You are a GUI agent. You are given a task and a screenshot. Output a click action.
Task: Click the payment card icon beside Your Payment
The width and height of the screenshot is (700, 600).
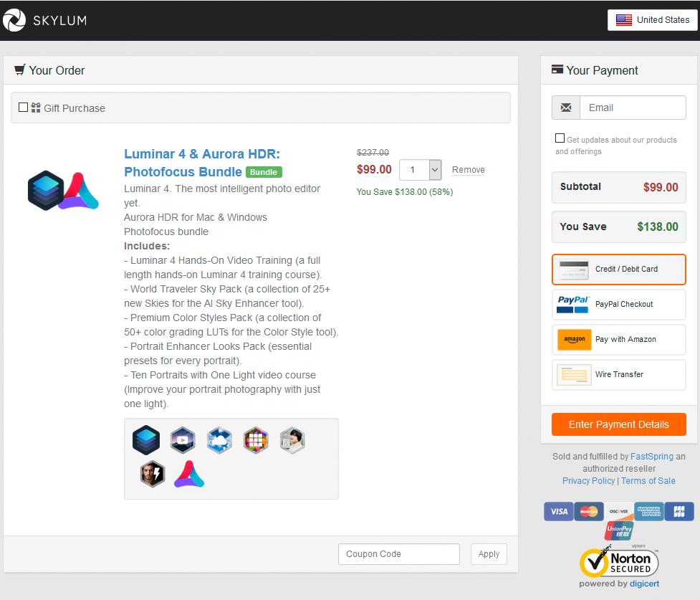point(557,70)
